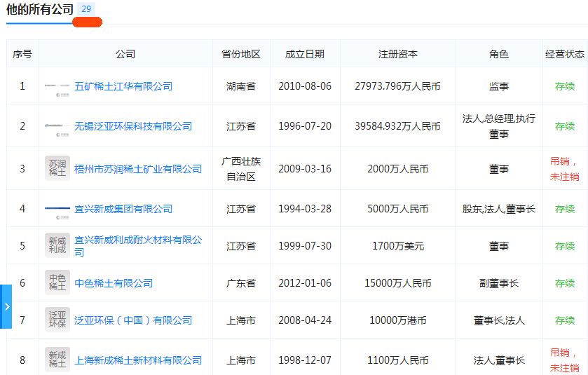Select the capital 1100万人民币
Viewport: 588px width, 375px height.
398,360
